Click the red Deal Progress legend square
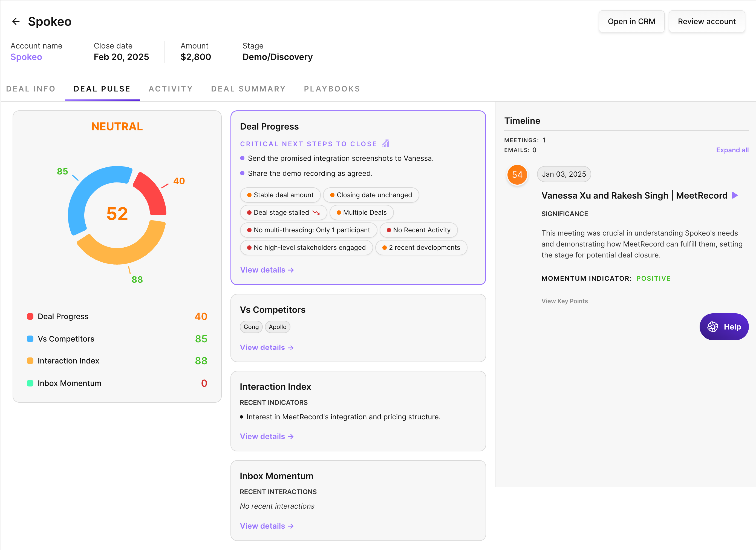Screen dimensions: 756x550 [30, 316]
